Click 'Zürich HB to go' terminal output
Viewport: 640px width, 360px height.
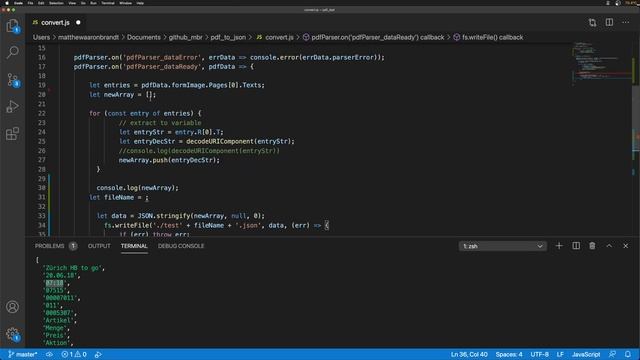pos(73,268)
